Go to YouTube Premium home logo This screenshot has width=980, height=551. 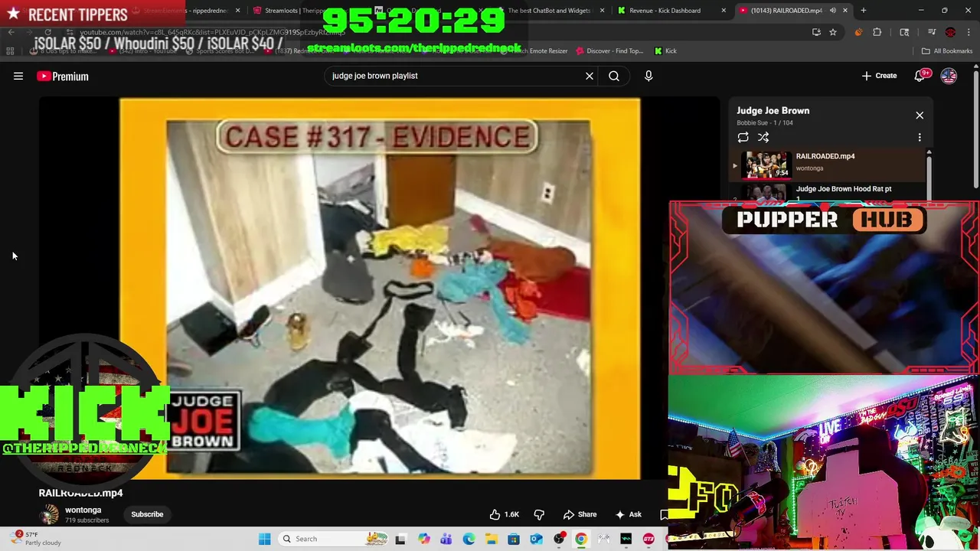tap(63, 76)
